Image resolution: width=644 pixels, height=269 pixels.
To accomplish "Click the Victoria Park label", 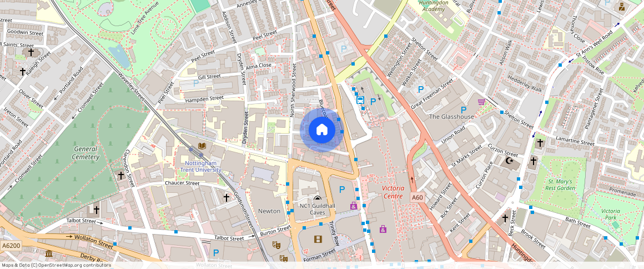I will tap(611, 215).
